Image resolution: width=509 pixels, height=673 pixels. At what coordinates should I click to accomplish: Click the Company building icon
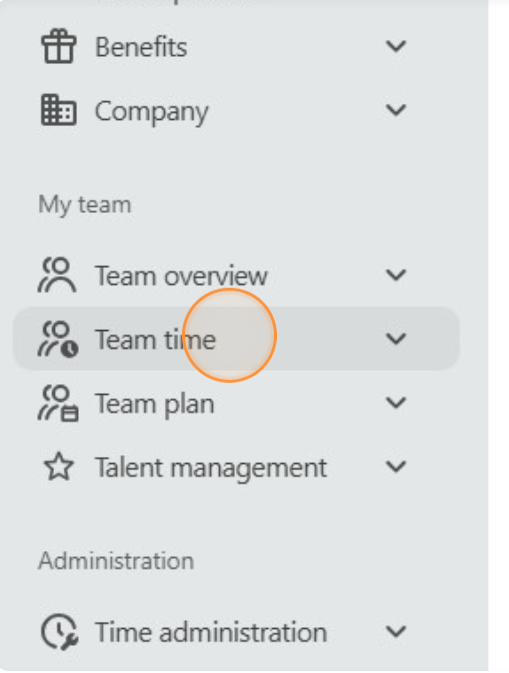pyautogui.click(x=59, y=110)
